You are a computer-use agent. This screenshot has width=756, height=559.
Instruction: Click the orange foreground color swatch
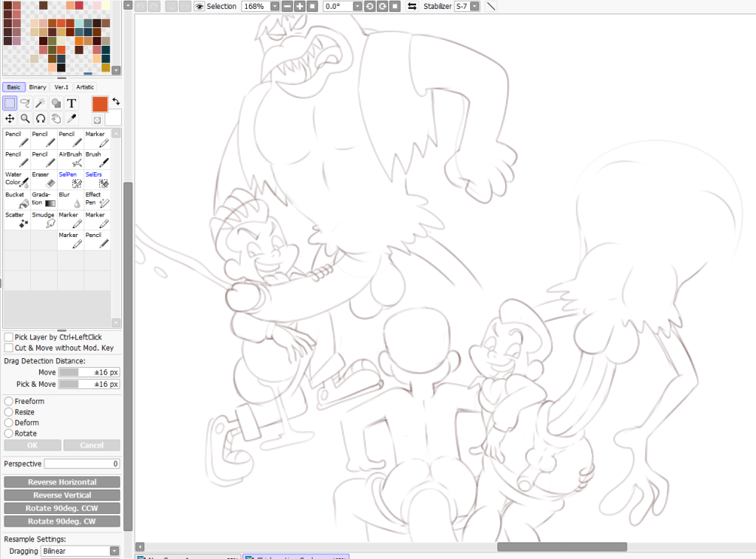(x=100, y=104)
